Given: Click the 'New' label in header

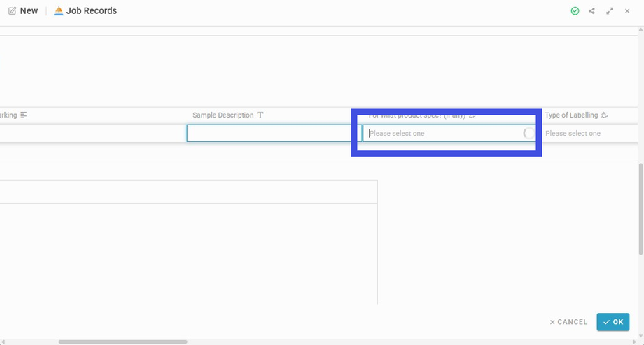Looking at the screenshot, I should (29, 11).
